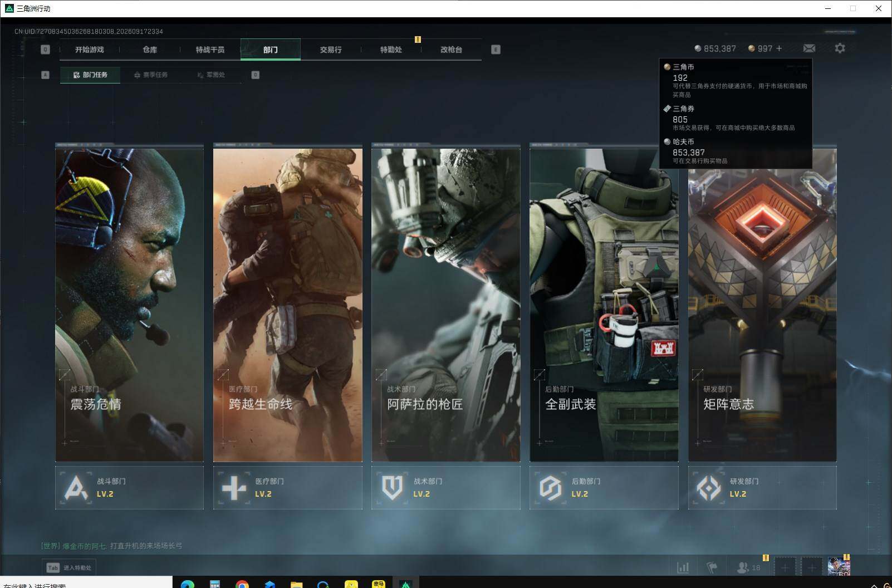Click the 研发部门 diamond emblem icon

point(709,488)
